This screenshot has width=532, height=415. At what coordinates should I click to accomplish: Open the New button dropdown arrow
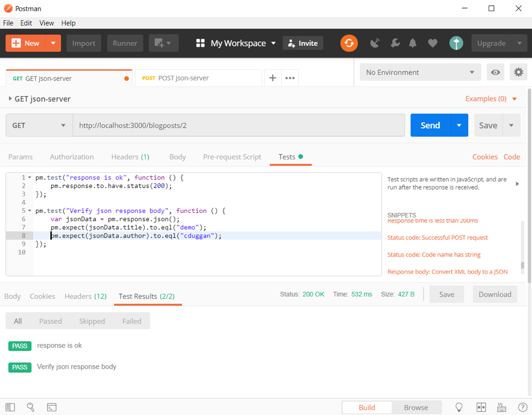(53, 43)
